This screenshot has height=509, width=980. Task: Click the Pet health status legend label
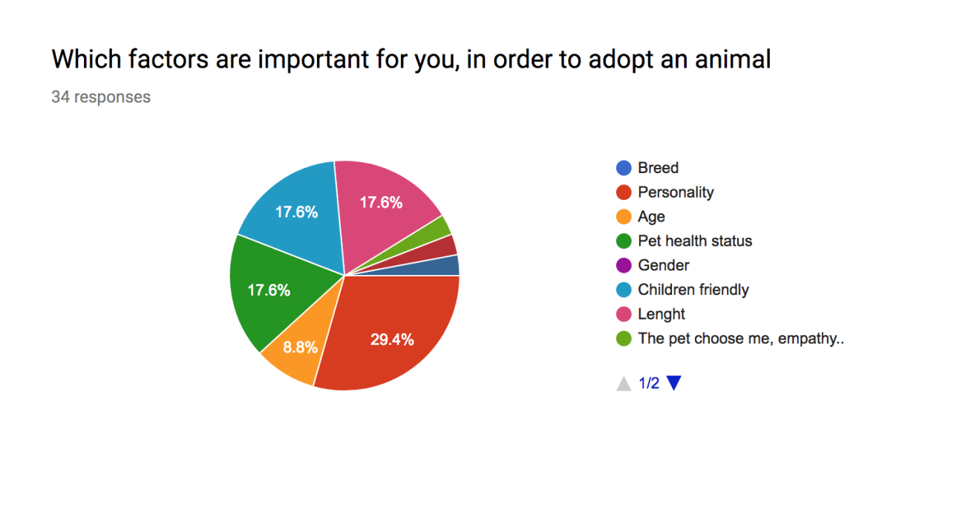coord(695,241)
